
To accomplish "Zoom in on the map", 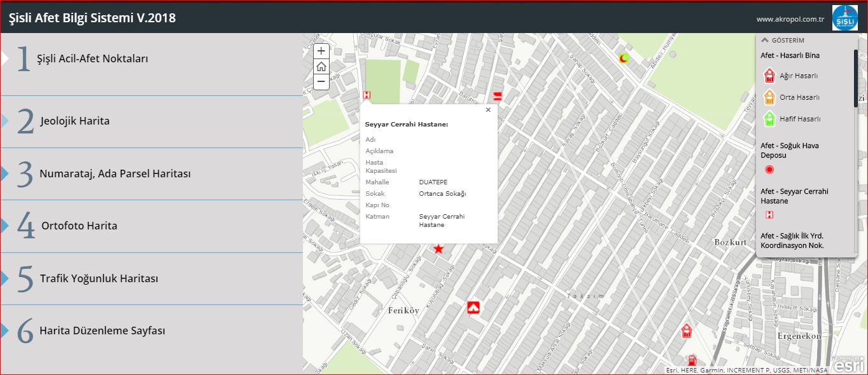I will [x=321, y=51].
